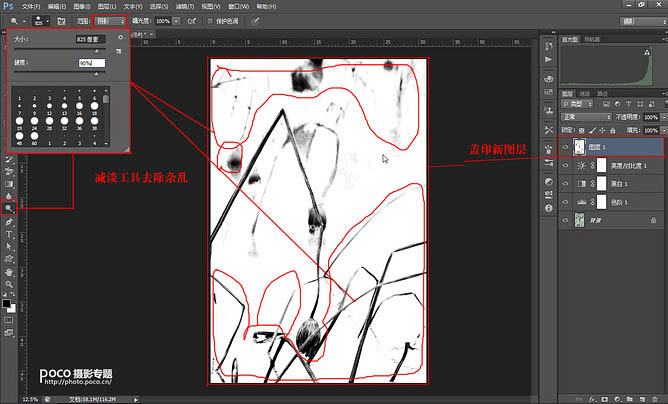
Task: Switch to the 路径 paths tab
Action: [602, 93]
